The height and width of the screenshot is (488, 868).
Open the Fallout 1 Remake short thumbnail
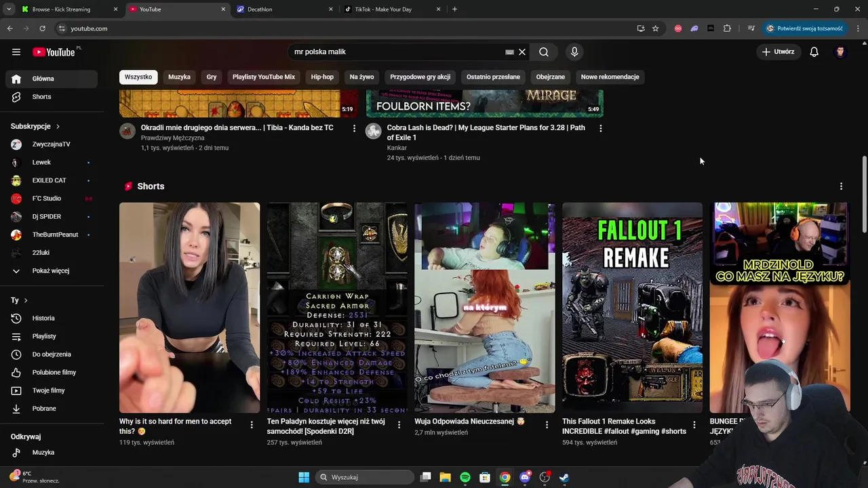632,308
